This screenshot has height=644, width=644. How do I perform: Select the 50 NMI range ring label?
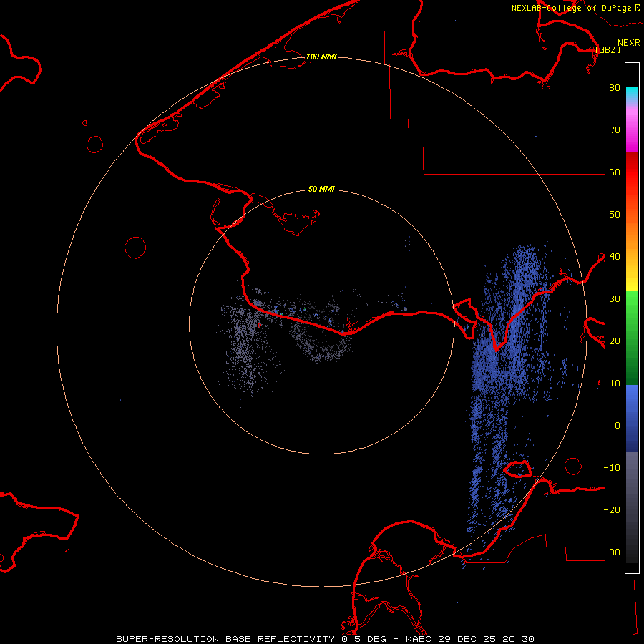tap(321, 189)
